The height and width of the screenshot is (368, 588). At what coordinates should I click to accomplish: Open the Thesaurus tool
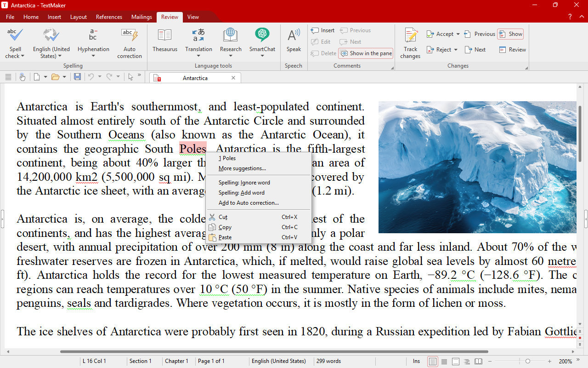click(x=164, y=40)
